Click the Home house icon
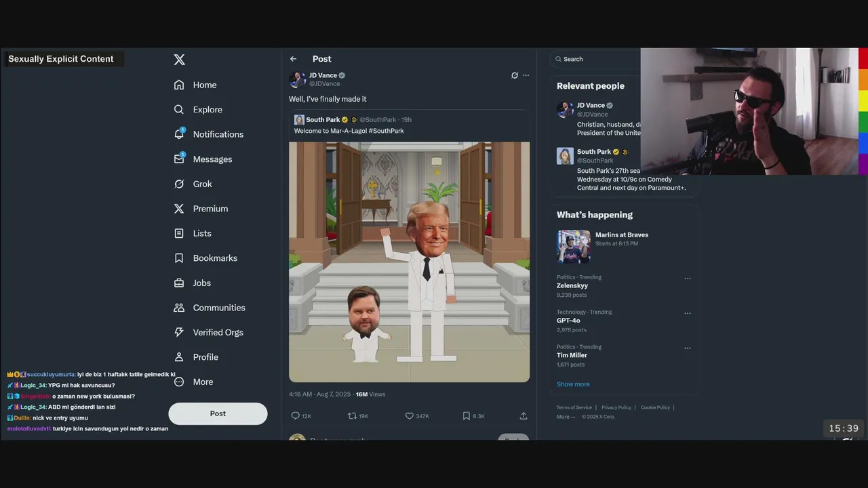Viewport: 868px width, 488px height. point(179,85)
